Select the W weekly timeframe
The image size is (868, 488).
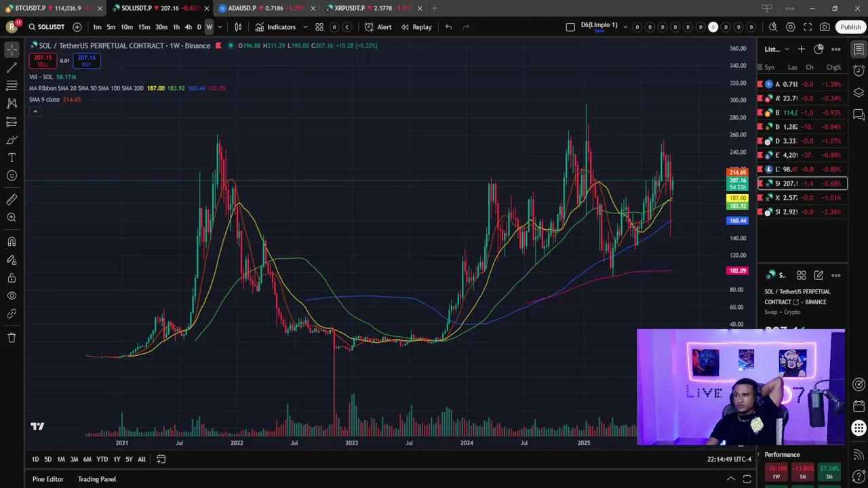[209, 27]
